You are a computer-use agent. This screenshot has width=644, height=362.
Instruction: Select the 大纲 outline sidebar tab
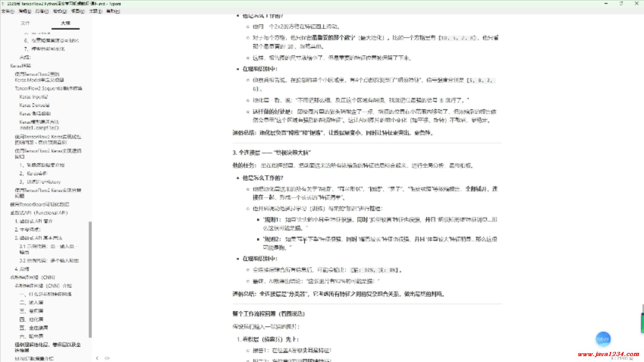65,23
